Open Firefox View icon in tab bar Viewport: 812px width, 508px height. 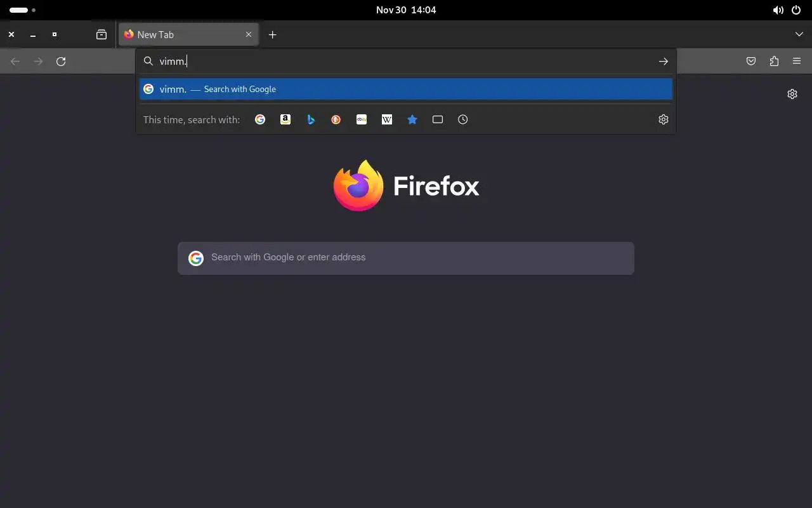click(x=101, y=35)
